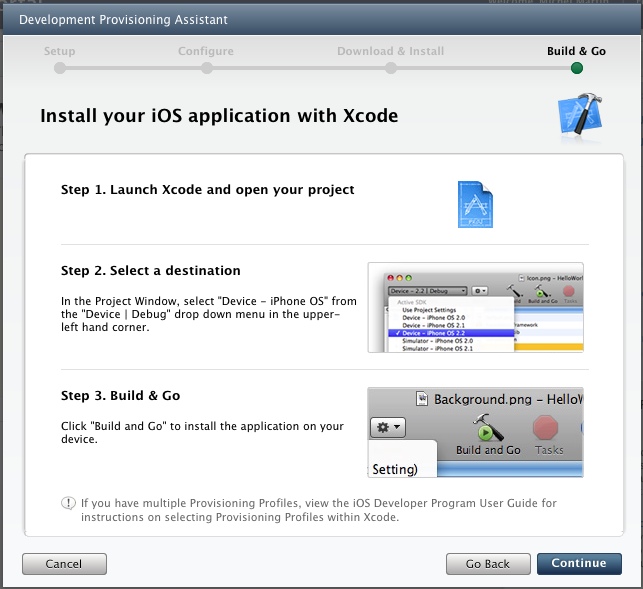Click the green Build & Go progress dot
643x589 pixels.
coord(577,68)
